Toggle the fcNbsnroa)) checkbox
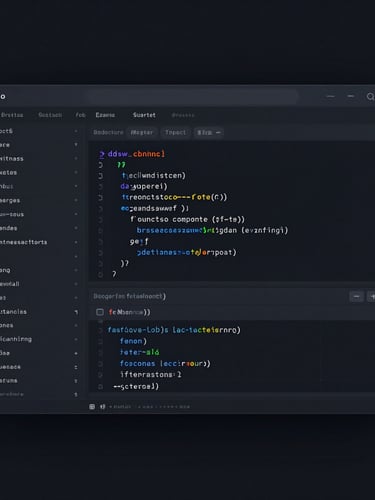 [100, 312]
